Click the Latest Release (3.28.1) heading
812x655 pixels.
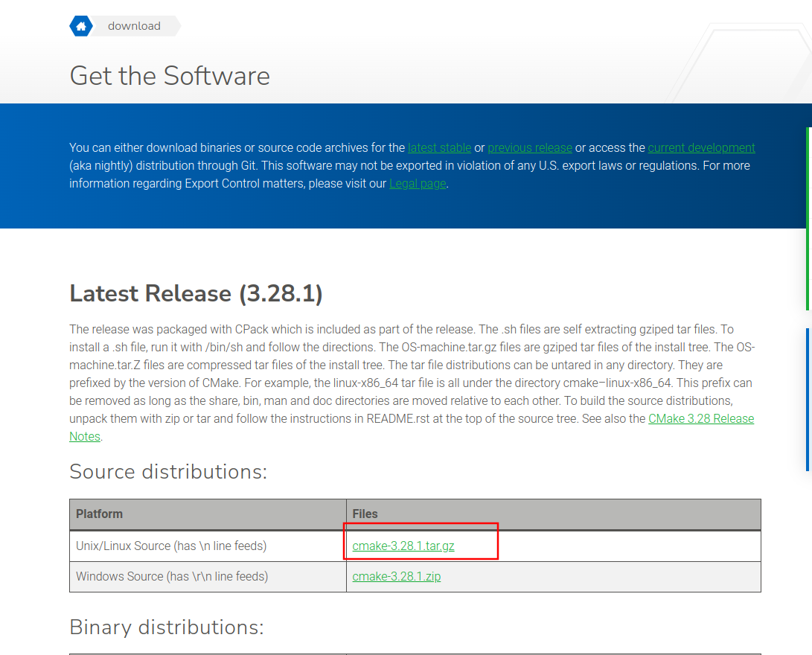tap(196, 293)
